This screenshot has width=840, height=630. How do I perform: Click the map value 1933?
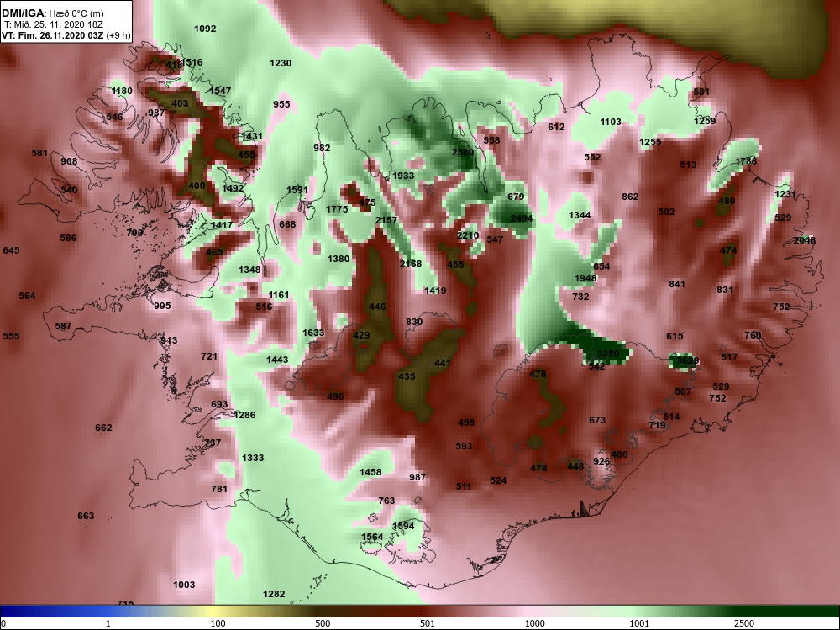tap(403, 176)
